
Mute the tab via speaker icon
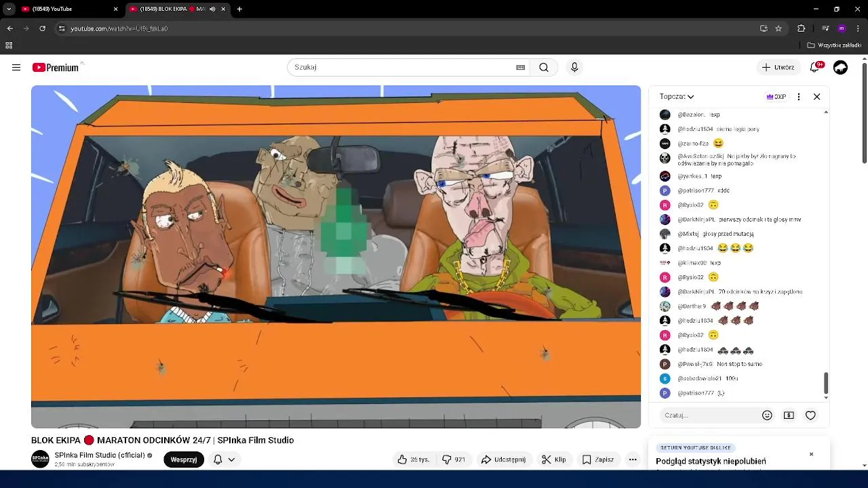(x=212, y=9)
